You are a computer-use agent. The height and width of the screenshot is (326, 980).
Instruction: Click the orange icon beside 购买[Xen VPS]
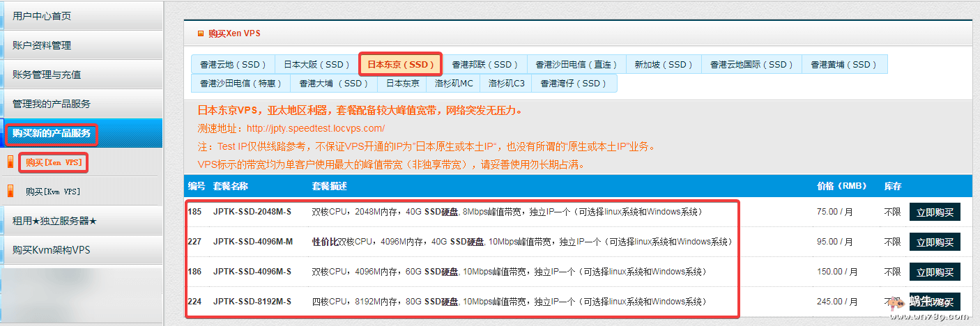(x=10, y=162)
